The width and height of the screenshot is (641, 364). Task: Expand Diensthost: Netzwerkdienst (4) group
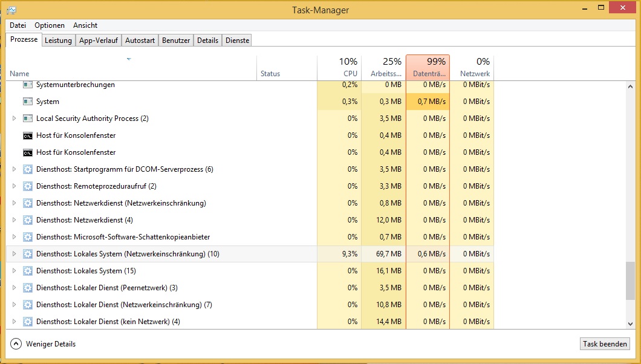[x=15, y=220]
